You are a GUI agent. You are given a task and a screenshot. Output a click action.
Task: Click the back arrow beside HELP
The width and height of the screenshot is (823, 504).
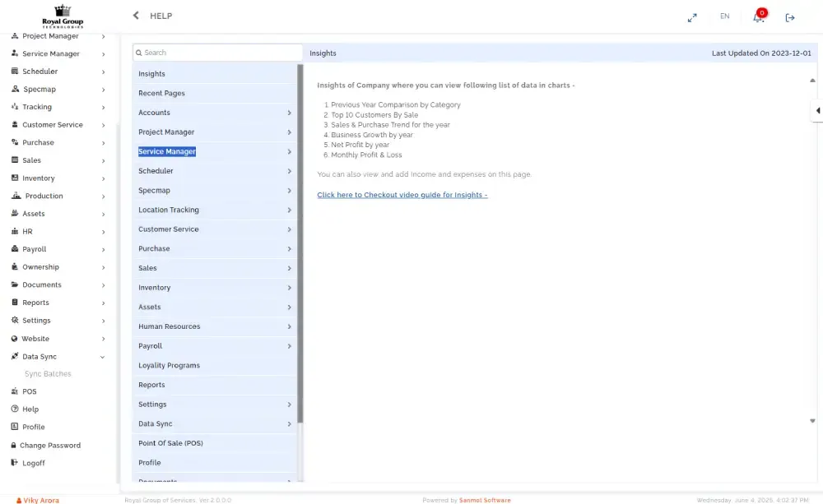136,16
